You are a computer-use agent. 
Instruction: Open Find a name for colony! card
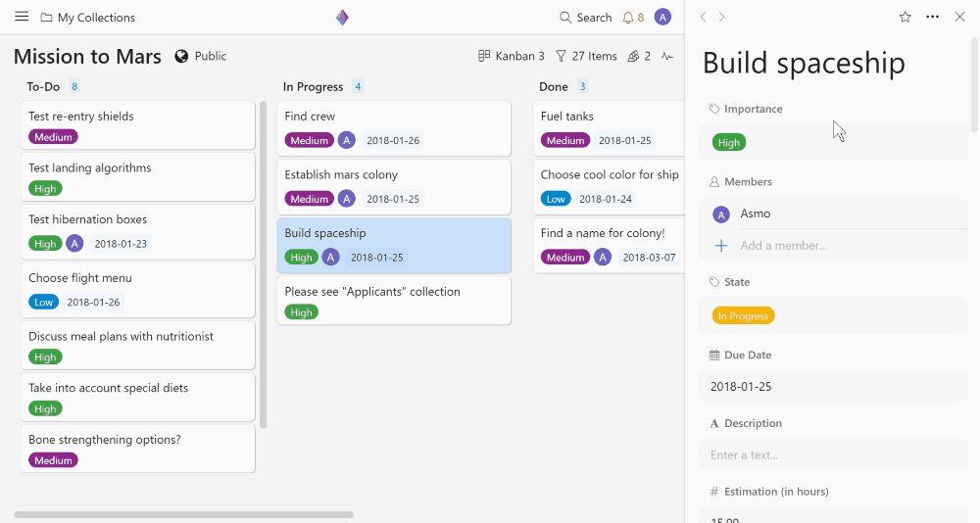pyautogui.click(x=610, y=246)
